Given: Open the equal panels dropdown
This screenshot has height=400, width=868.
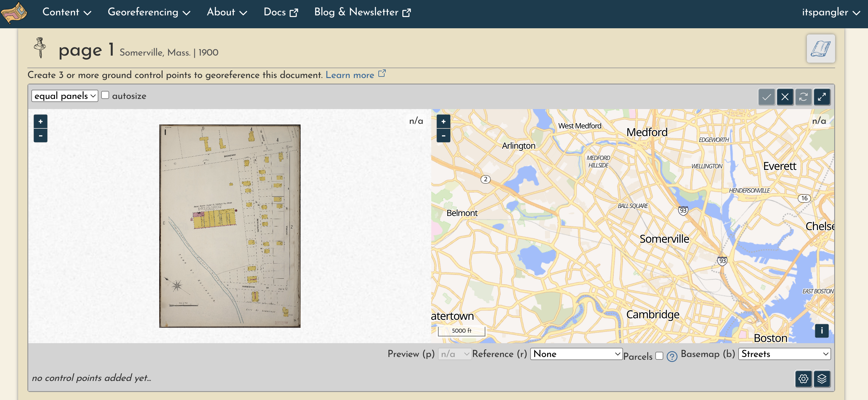Looking at the screenshot, I should tap(65, 96).
